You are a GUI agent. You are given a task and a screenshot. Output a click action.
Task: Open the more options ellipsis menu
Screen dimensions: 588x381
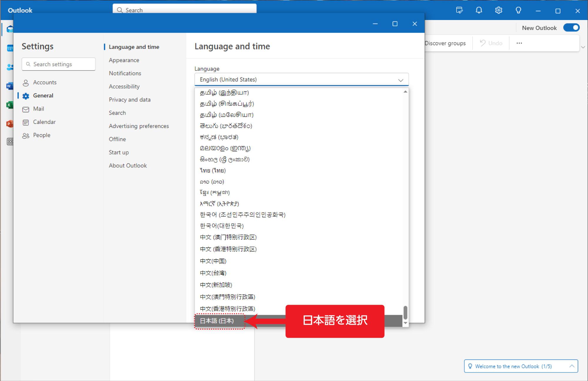(x=519, y=43)
